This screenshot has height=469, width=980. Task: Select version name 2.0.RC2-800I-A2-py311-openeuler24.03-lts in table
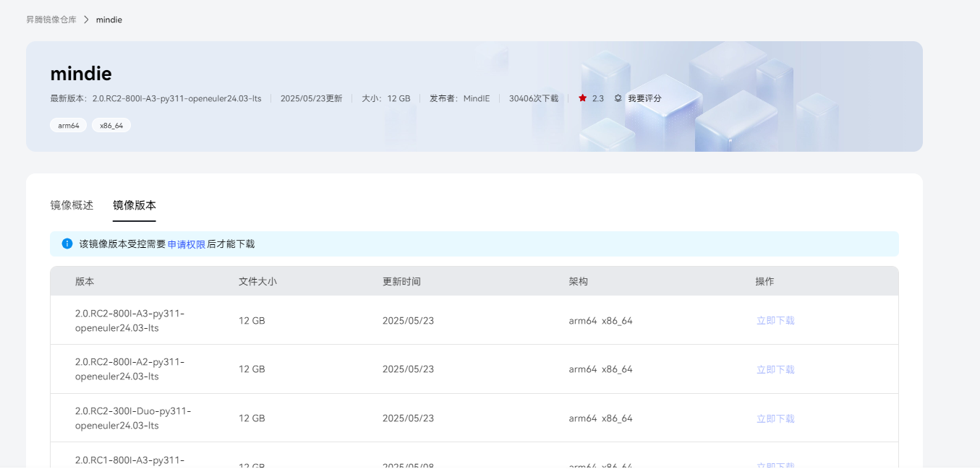(x=130, y=369)
